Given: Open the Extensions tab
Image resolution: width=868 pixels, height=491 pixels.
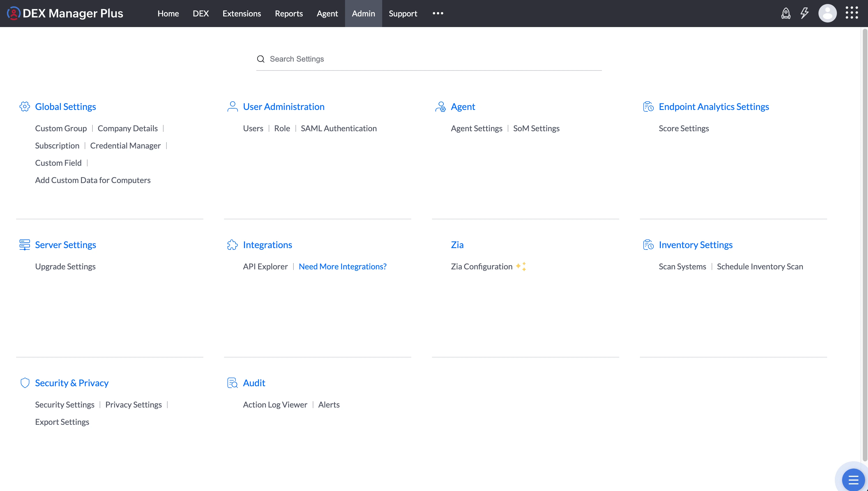Looking at the screenshot, I should (x=242, y=14).
